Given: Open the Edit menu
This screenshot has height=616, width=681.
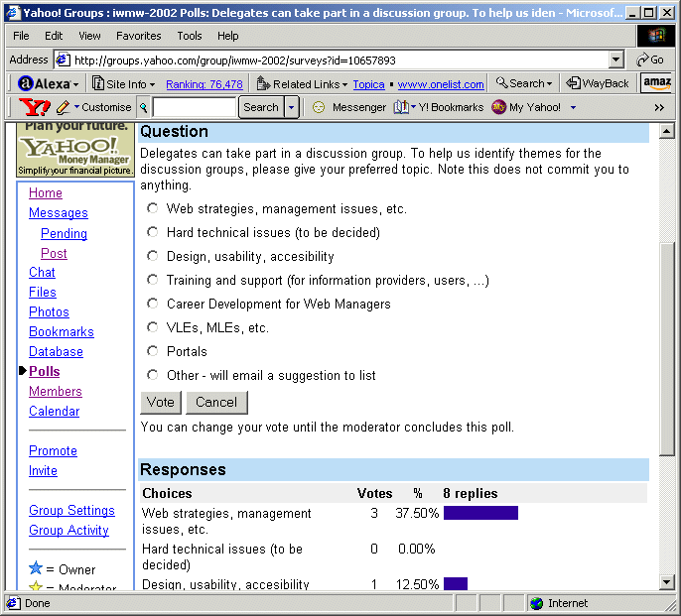Looking at the screenshot, I should tap(54, 36).
